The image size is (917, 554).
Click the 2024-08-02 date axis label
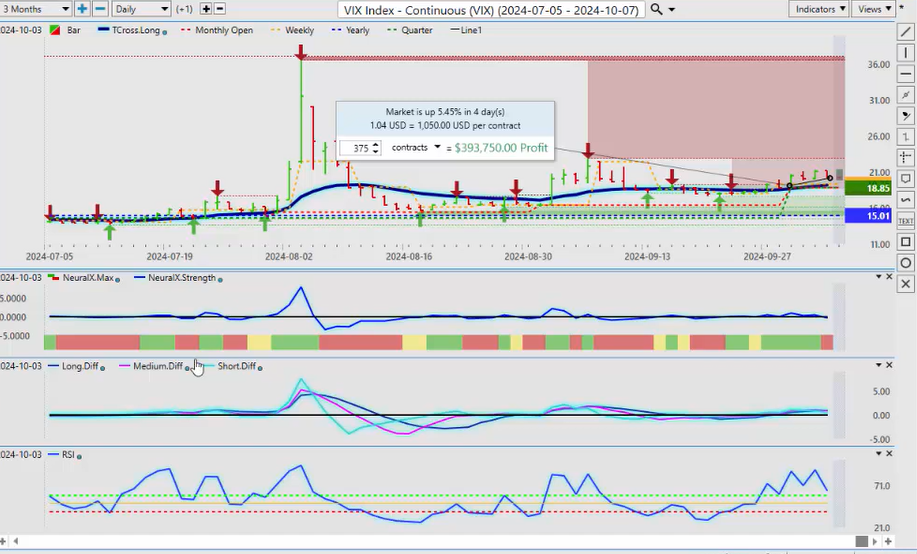coord(289,256)
